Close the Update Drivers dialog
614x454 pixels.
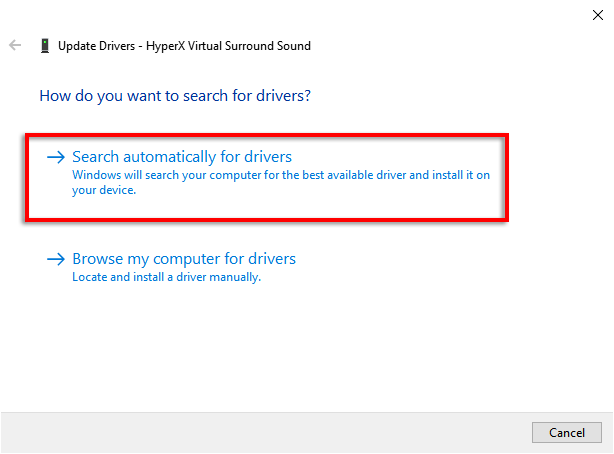click(x=598, y=15)
